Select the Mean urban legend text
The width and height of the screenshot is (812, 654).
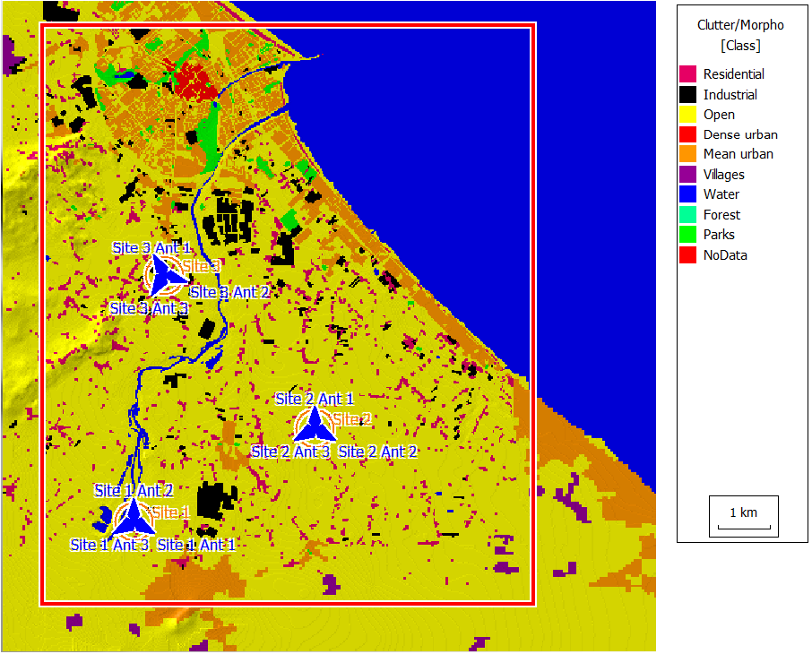tap(738, 154)
